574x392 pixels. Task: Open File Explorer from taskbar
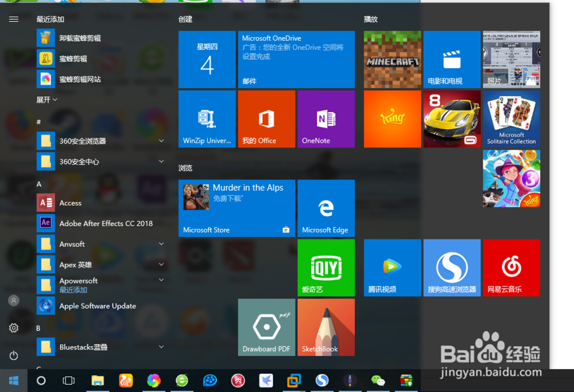[x=98, y=381]
